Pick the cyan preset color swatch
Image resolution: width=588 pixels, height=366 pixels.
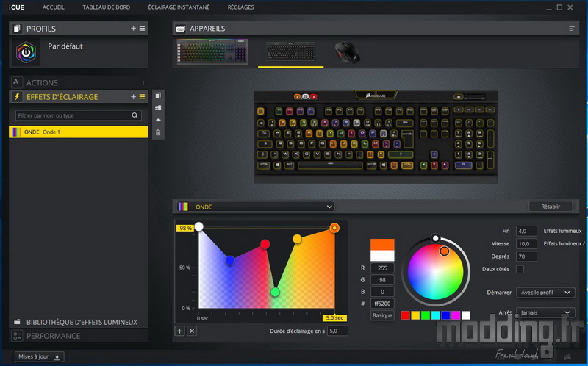(435, 315)
